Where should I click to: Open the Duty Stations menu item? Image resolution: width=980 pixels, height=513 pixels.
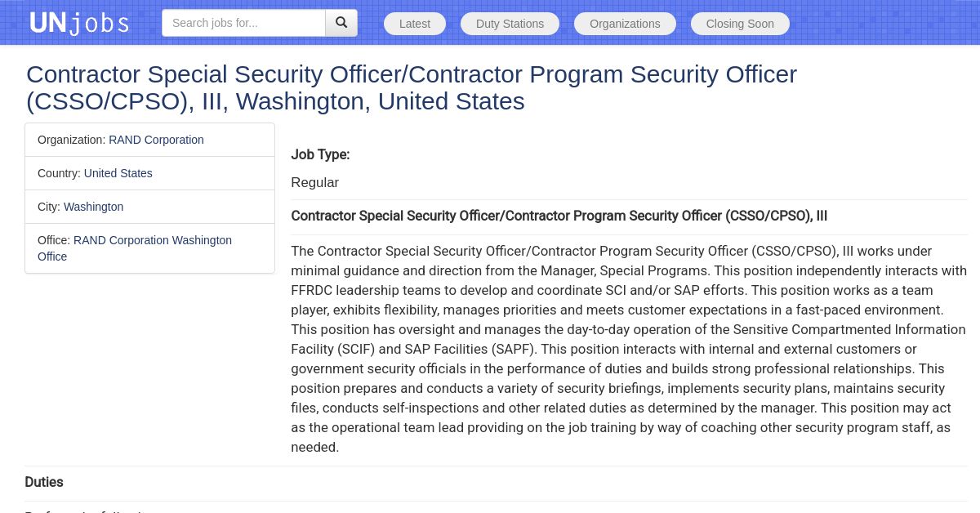pos(510,24)
